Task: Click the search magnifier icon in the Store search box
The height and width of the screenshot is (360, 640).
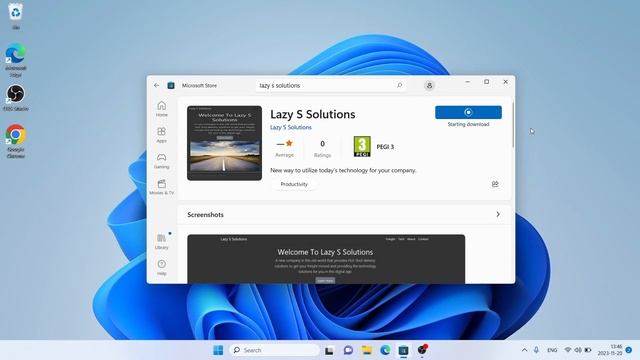Action: click(x=400, y=85)
